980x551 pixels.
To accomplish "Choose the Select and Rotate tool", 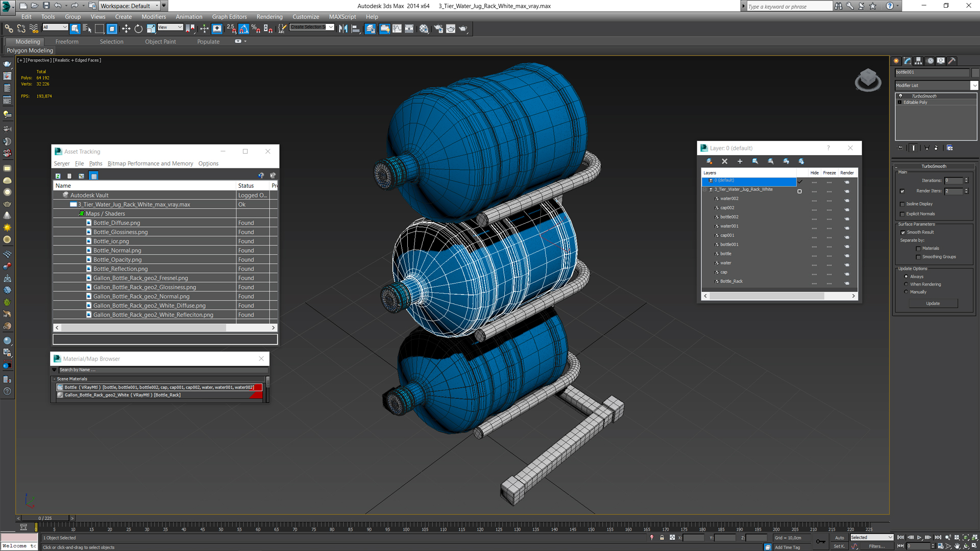I will (138, 29).
